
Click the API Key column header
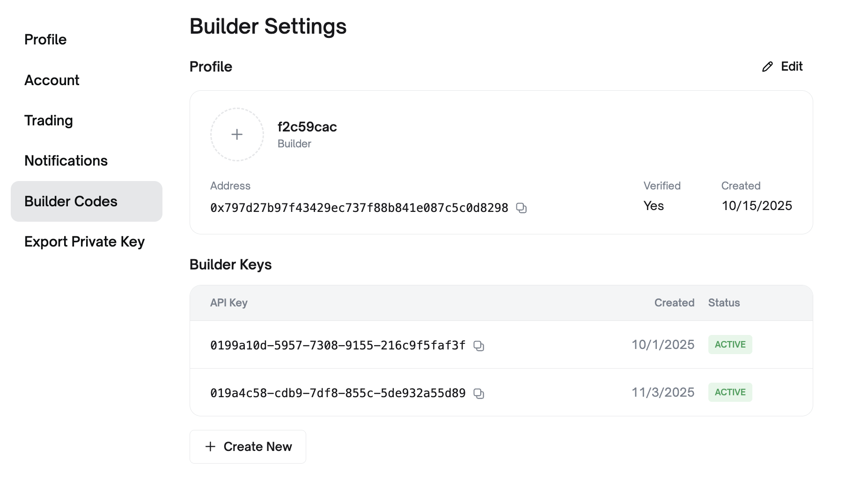[228, 303]
